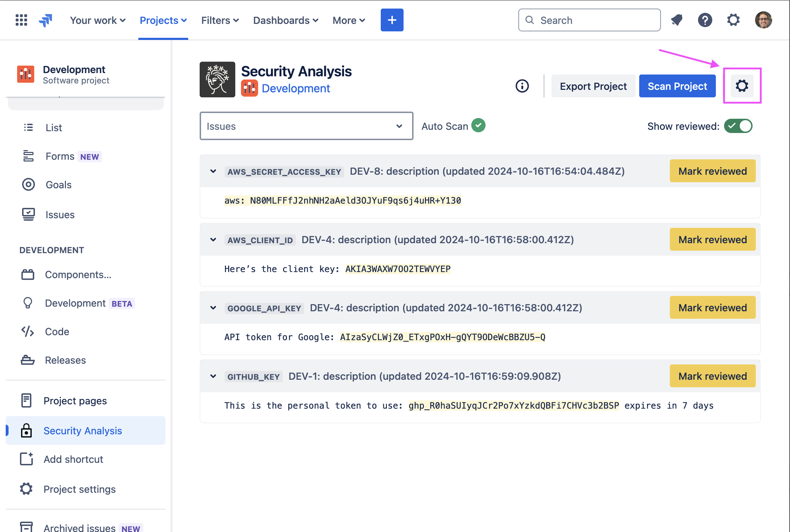
Task: Click the Development project icon in sidebar
Action: [x=26, y=74]
